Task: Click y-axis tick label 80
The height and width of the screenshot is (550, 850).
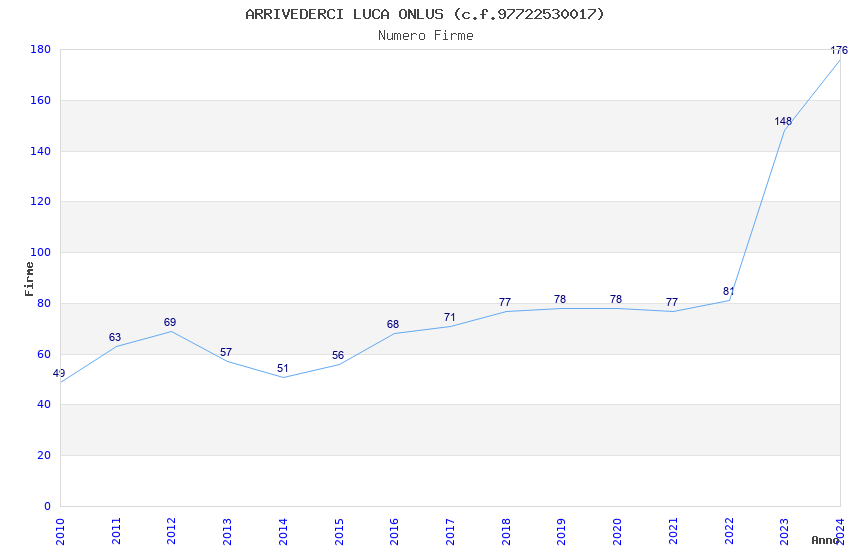Action: (44, 303)
